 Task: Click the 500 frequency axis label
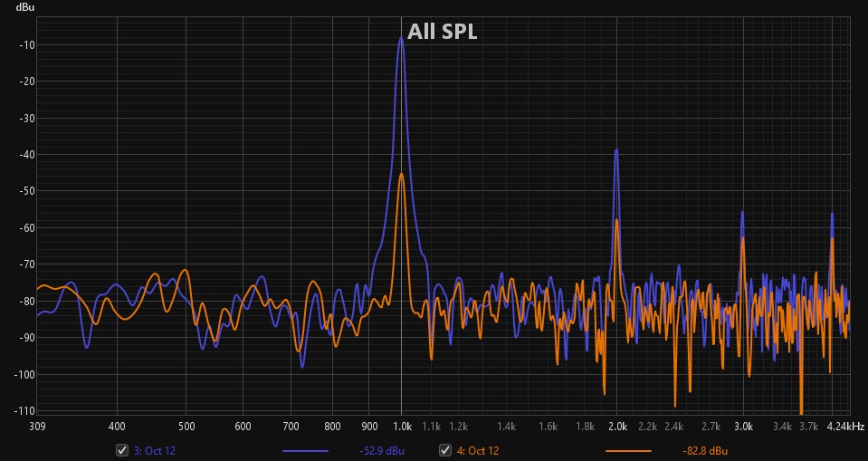(186, 427)
